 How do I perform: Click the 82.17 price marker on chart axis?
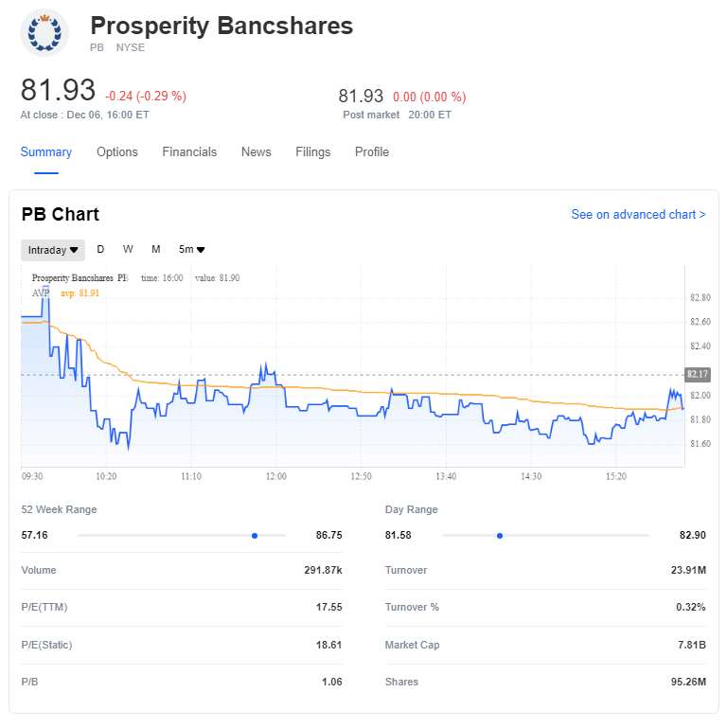(x=697, y=375)
